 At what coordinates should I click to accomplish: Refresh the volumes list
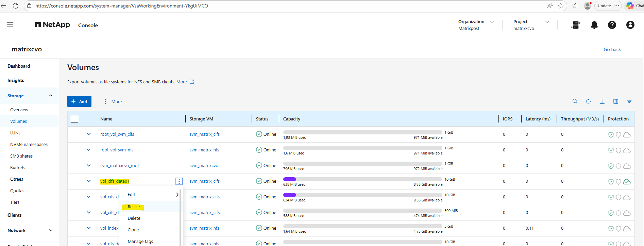click(x=588, y=101)
